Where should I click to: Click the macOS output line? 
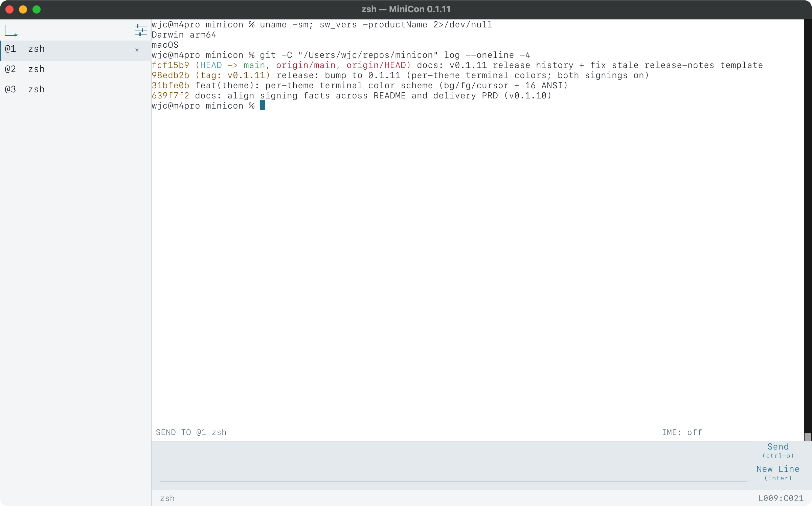[165, 45]
